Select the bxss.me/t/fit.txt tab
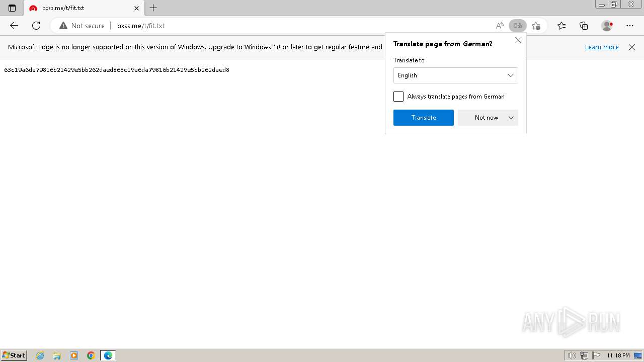Viewport: 644px width, 362px height. tap(84, 8)
